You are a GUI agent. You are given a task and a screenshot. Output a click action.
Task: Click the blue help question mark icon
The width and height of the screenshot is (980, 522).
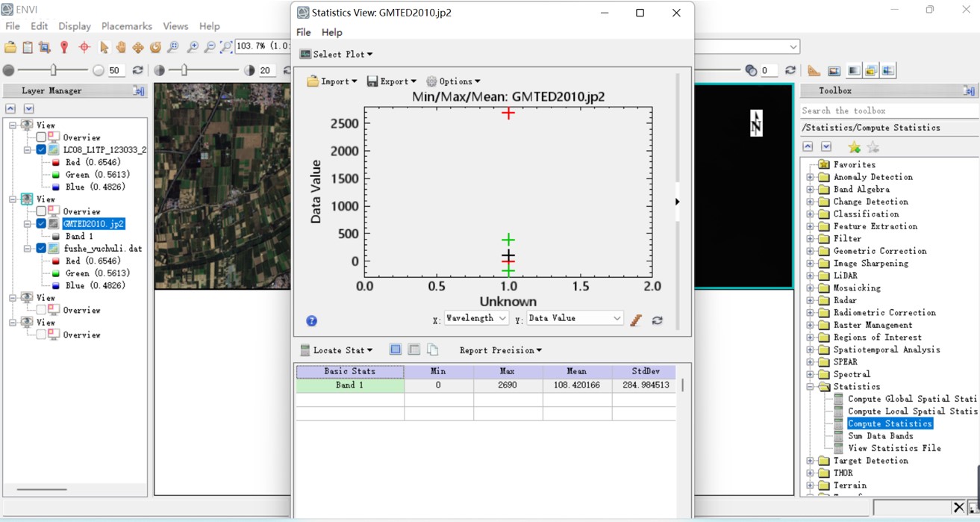tap(311, 320)
